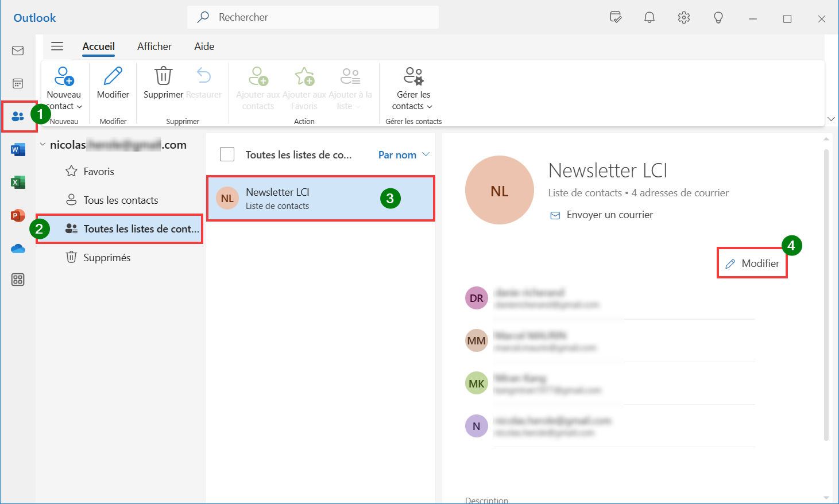Click the Rechercher search field
This screenshot has height=504, width=839.
(313, 17)
